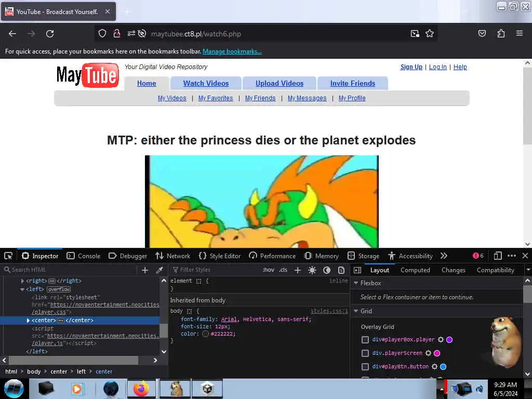Open Responsive Design Mode icon
The width and height of the screenshot is (532, 399).
[498, 256]
